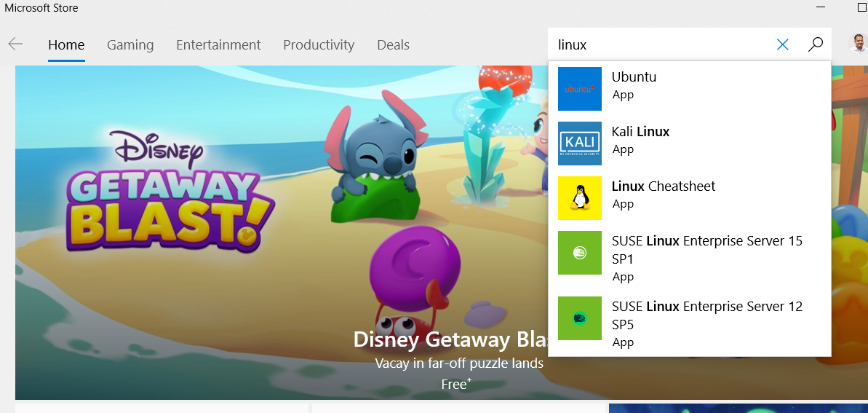868x413 pixels.
Task: Clear the search box with the X
Action: point(782,44)
